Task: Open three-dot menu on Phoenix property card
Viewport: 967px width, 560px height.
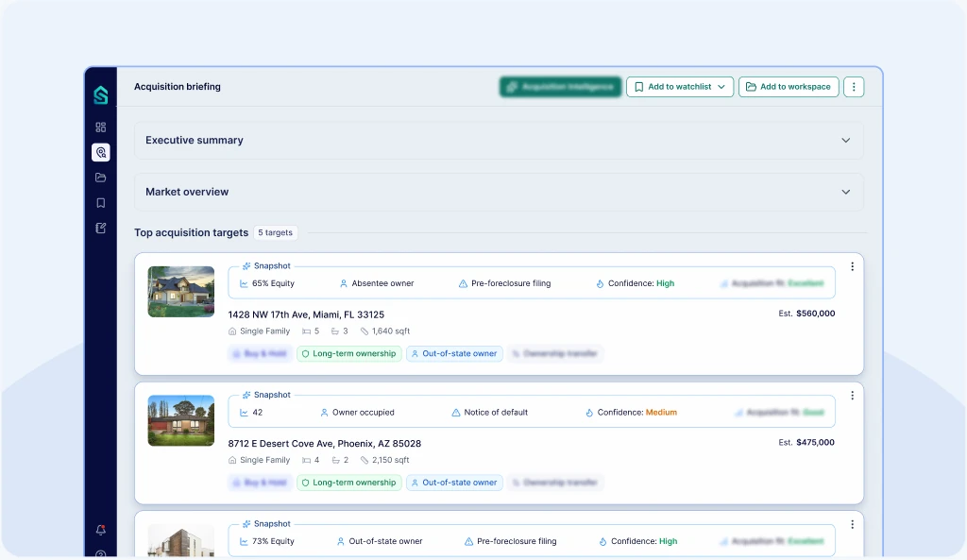Action: (853, 396)
